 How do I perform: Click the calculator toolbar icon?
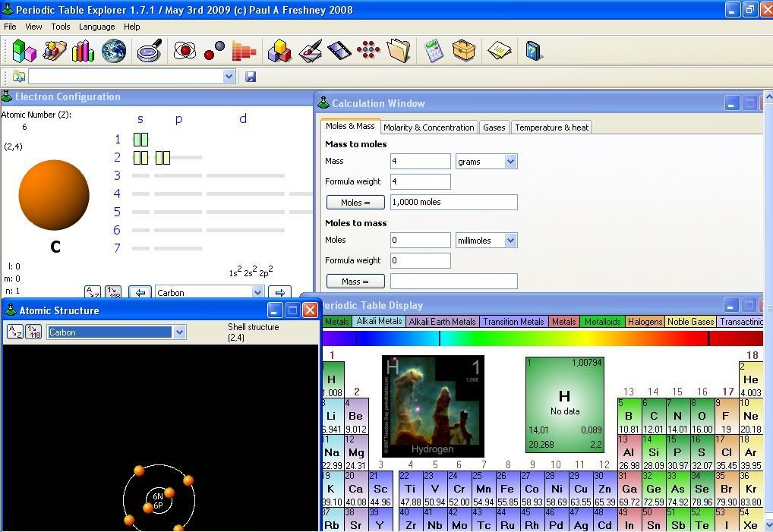pos(433,51)
